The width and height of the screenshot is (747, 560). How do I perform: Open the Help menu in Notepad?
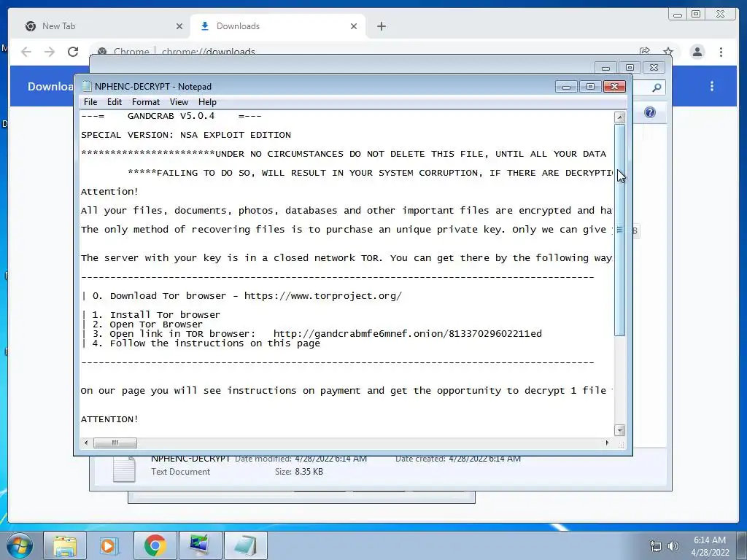[x=207, y=102]
